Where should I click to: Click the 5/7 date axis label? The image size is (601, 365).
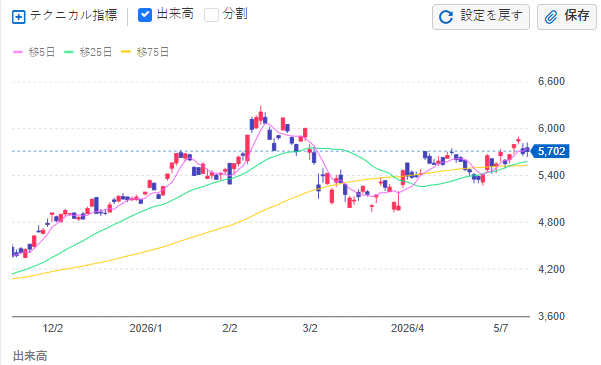(x=500, y=328)
